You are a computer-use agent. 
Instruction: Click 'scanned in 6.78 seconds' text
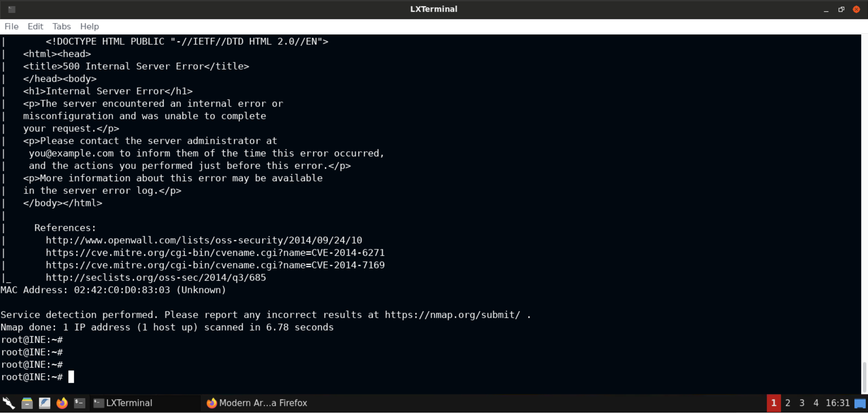[269, 328]
